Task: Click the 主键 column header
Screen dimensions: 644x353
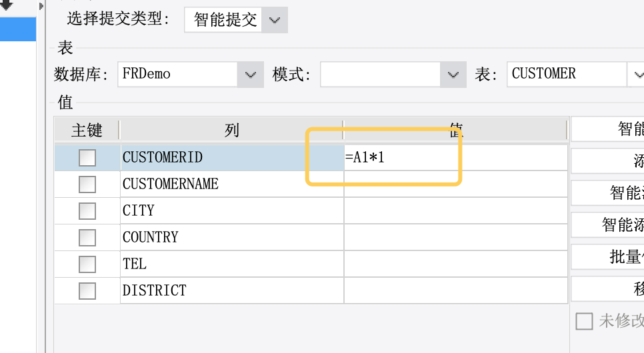Action: pyautogui.click(x=87, y=130)
